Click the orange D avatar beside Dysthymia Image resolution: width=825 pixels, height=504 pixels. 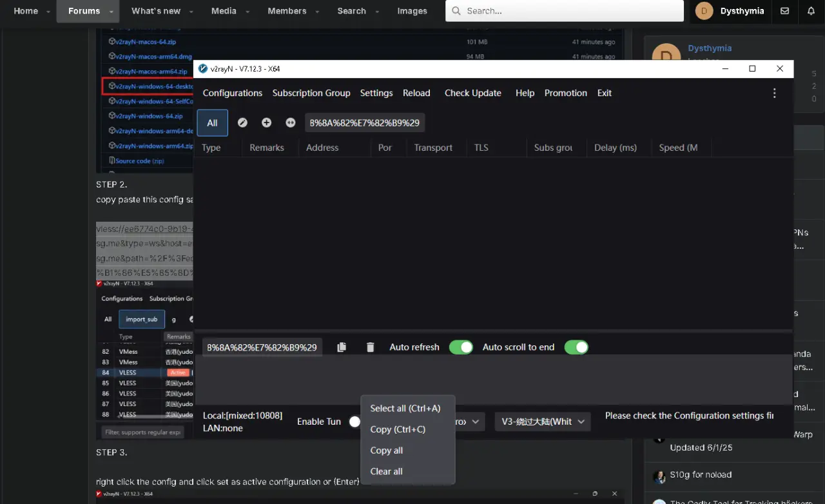[x=704, y=11]
